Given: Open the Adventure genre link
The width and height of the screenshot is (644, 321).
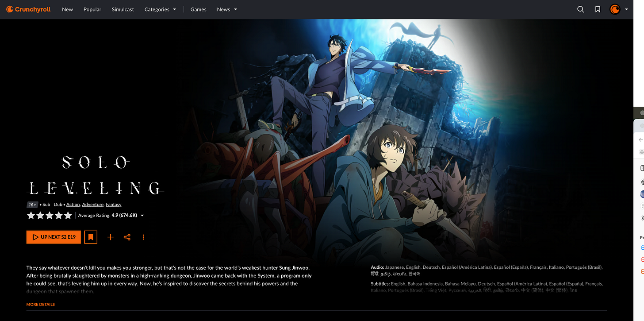Looking at the screenshot, I should click(93, 205).
